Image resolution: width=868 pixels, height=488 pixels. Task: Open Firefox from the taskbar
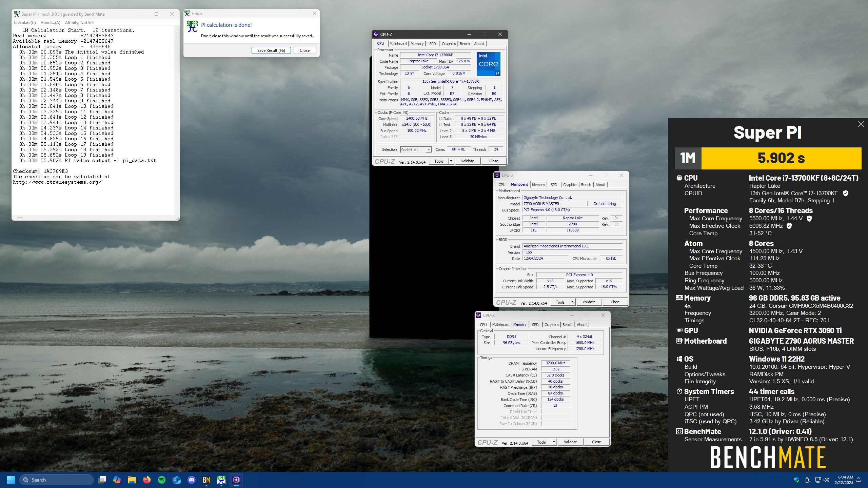(x=147, y=480)
